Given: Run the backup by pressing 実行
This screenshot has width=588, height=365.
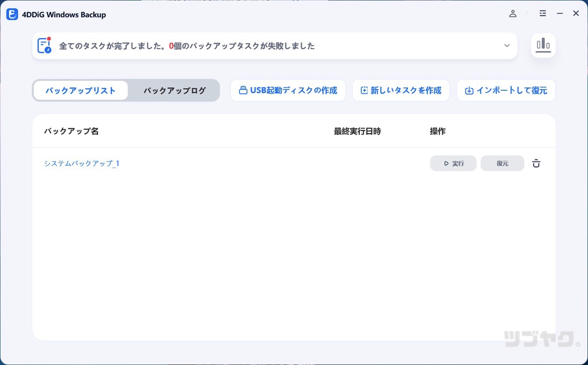Looking at the screenshot, I should 453,163.
